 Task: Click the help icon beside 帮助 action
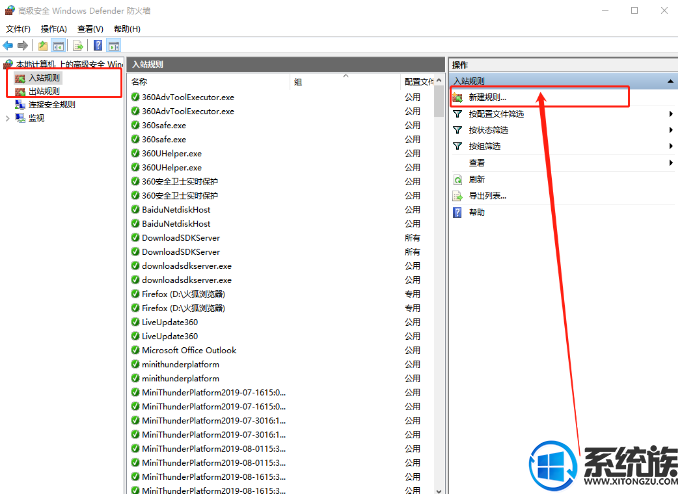coord(457,212)
